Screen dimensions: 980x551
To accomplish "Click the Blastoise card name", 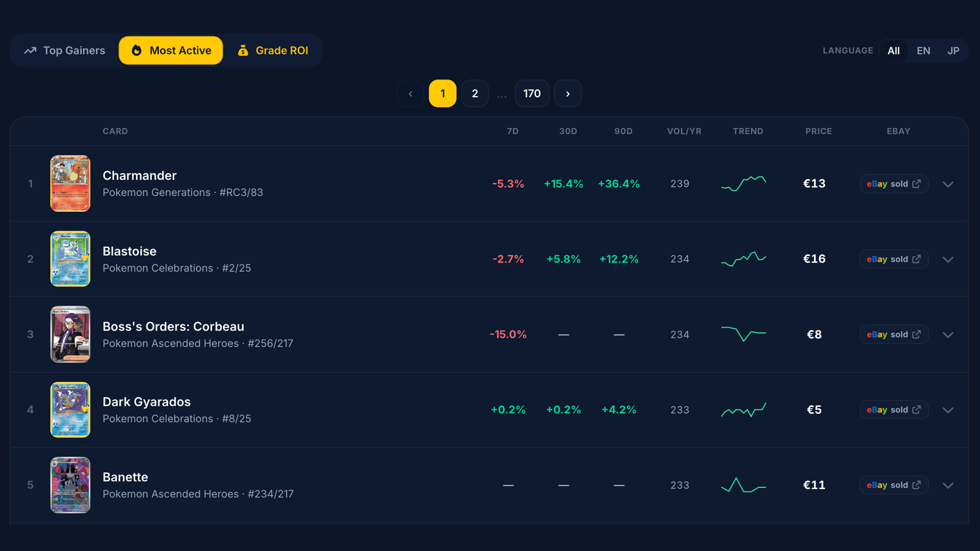I will coord(129,251).
